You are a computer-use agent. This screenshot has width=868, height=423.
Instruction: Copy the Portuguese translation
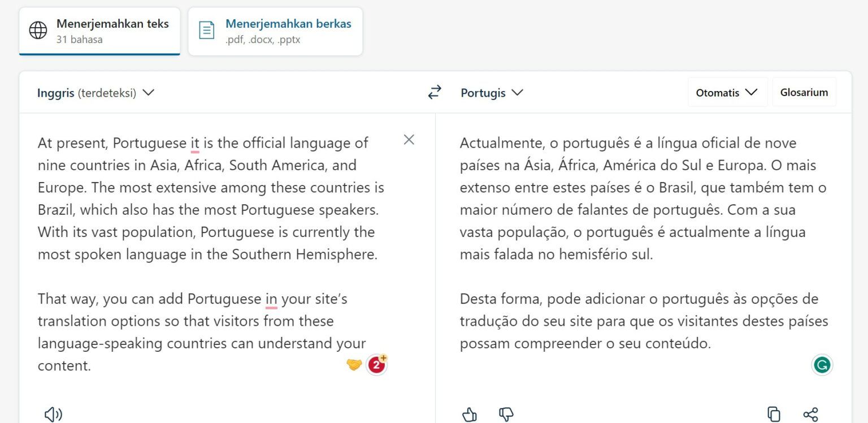774,414
